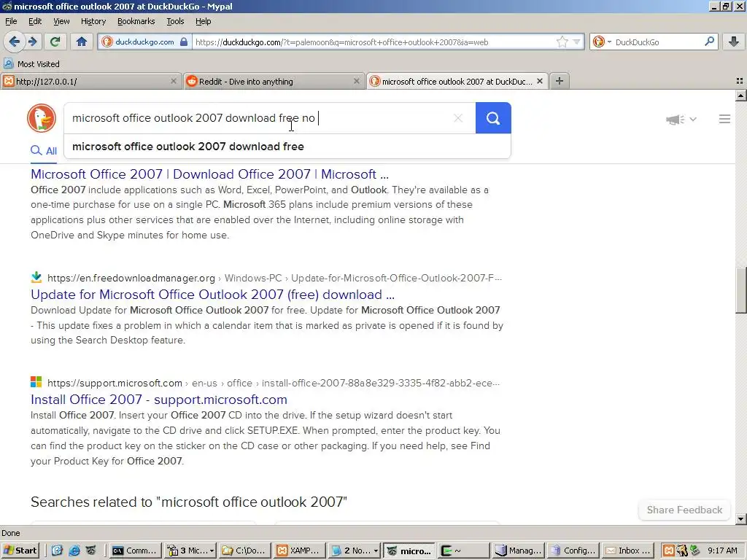Open the Edit menu
This screenshot has height=560, width=747.
35,21
